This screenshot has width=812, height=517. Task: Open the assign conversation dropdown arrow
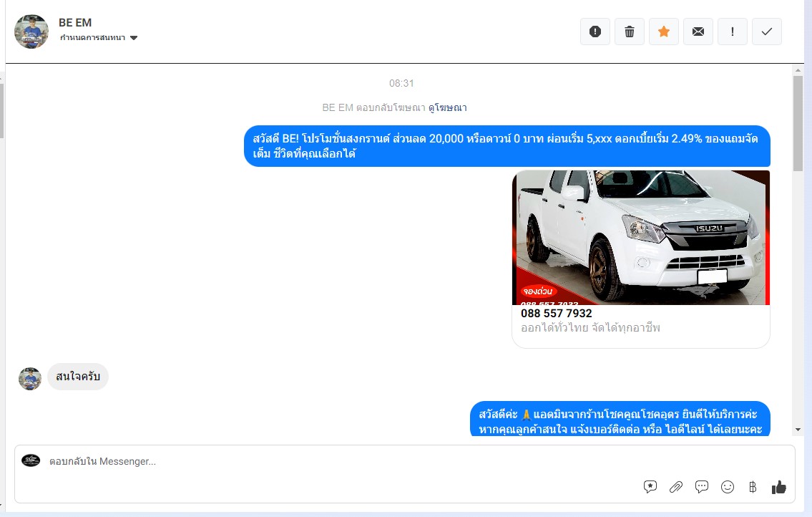tap(134, 38)
